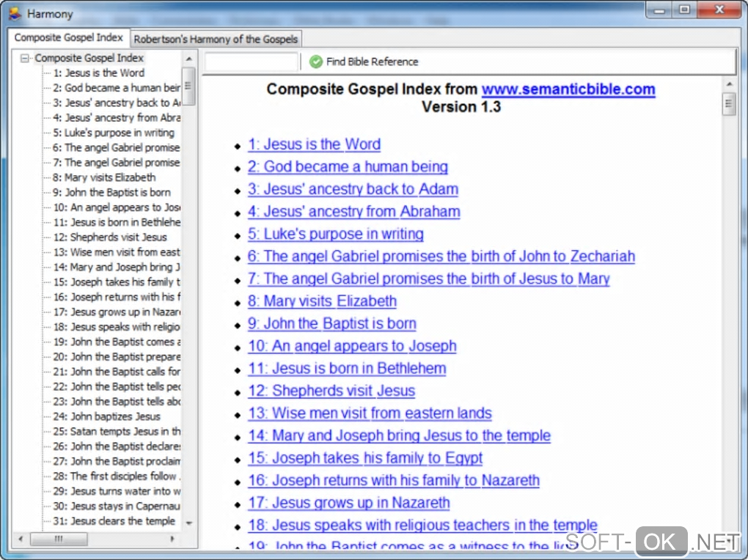Open link 14: Mary and Joseph bring Jesus
Screen dimensions: 748x560
coord(399,435)
